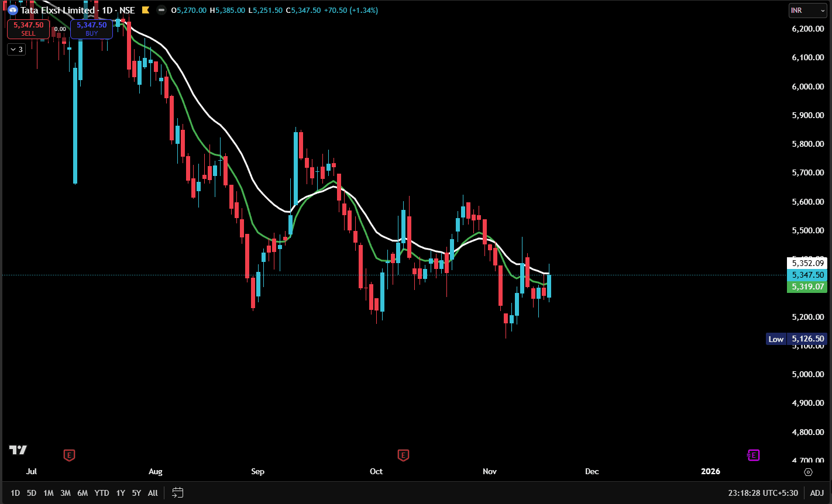Click the 5,600.00 price scale label
This screenshot has height=504, width=832.
(x=807, y=202)
